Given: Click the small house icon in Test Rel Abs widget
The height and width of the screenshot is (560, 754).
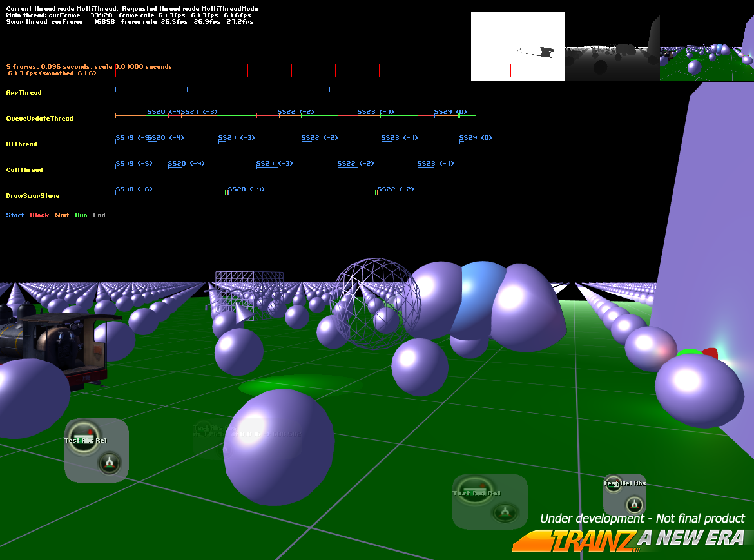Looking at the screenshot, I should coord(634,505).
